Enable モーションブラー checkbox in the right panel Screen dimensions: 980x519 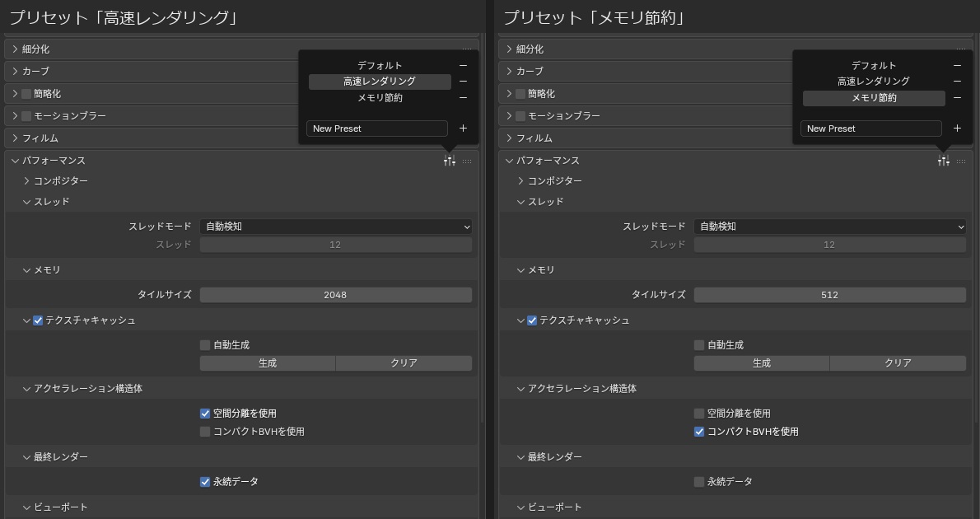(x=520, y=115)
